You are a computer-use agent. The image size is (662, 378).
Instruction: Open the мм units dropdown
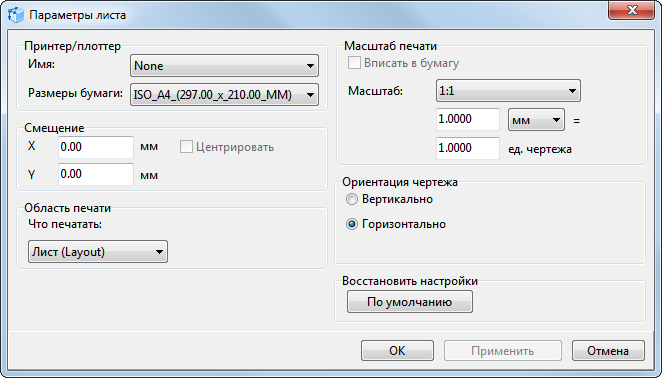coord(536,120)
